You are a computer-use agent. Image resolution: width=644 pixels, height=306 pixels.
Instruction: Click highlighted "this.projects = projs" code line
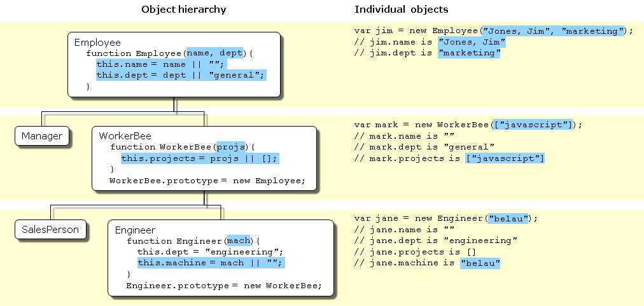[x=200, y=158]
